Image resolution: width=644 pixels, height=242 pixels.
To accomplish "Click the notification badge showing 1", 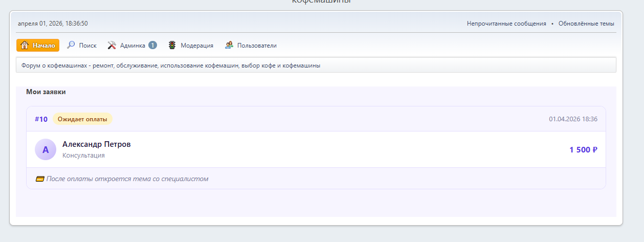I will [x=152, y=45].
